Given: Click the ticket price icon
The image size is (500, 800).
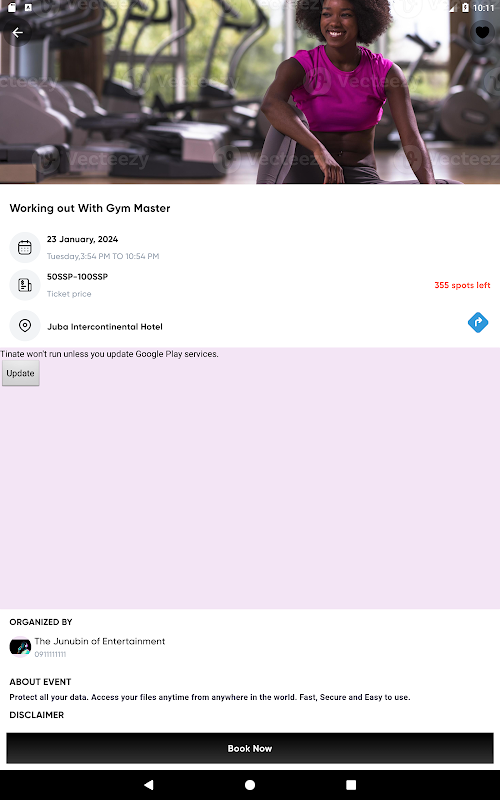Looking at the screenshot, I should 24,285.
